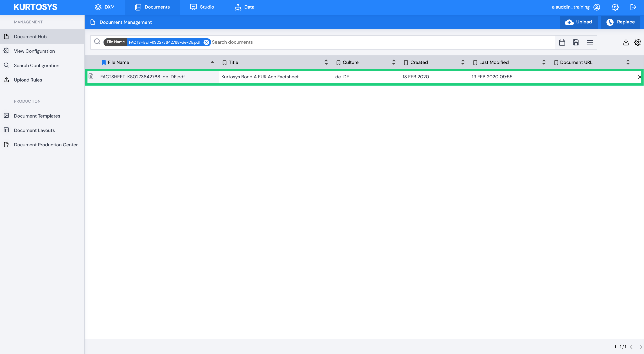Screen dimensions: 644x354
Task: Open the DXM tab
Action: pyautogui.click(x=104, y=7)
